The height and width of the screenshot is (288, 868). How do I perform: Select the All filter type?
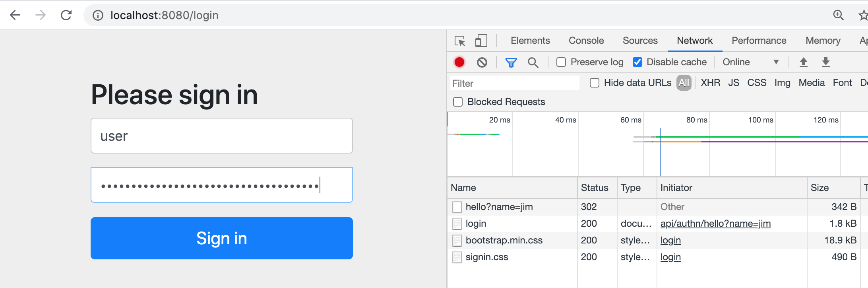pos(684,83)
